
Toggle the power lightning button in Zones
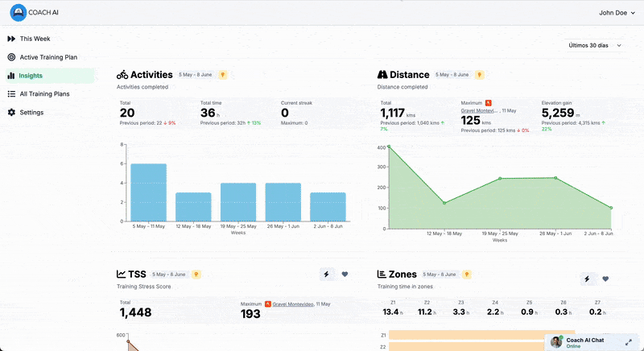coord(587,279)
